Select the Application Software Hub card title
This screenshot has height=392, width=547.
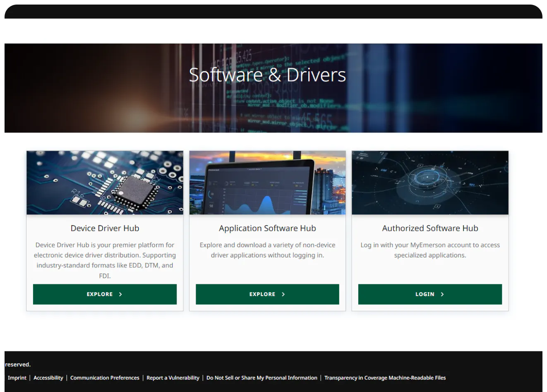[267, 228]
